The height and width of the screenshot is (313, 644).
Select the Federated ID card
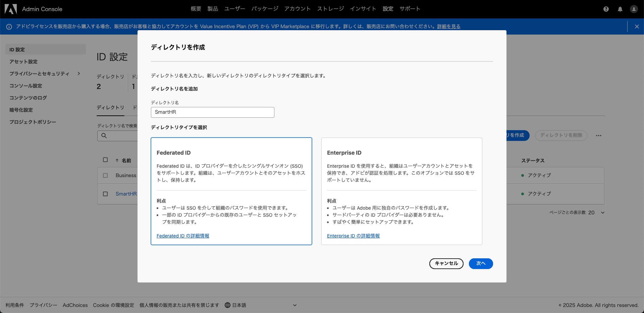[x=231, y=191]
